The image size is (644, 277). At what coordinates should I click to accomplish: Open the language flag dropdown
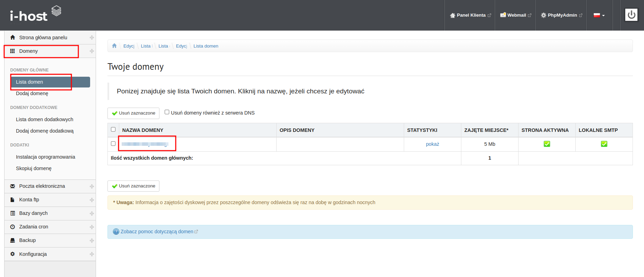[x=599, y=15]
